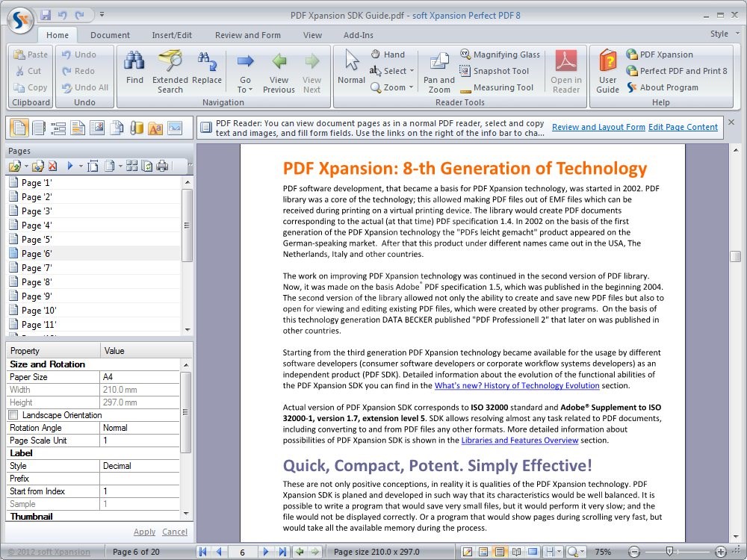The height and width of the screenshot is (560, 747).
Task: Switch to full screen view mode in status bar
Action: tap(533, 552)
